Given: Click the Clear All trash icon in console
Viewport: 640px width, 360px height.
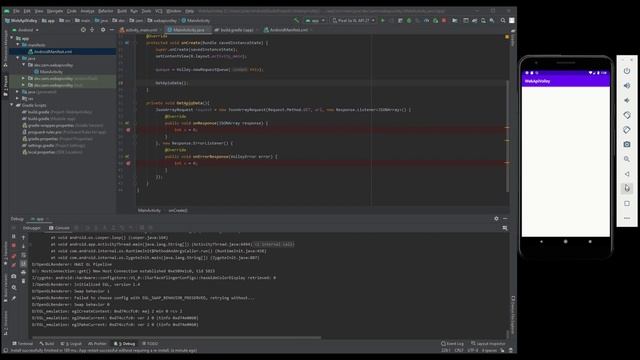Looking at the screenshot, I should tap(23, 281).
